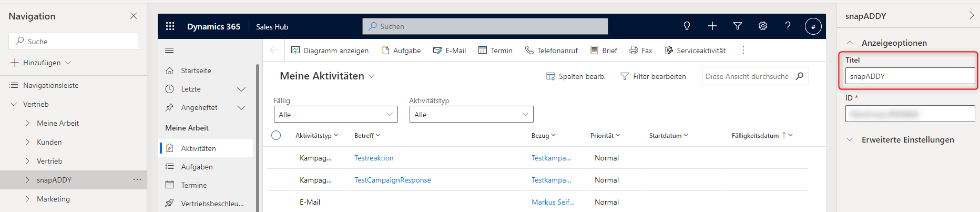The height and width of the screenshot is (212, 980).
Task: Click the ID input field
Action: (910, 114)
